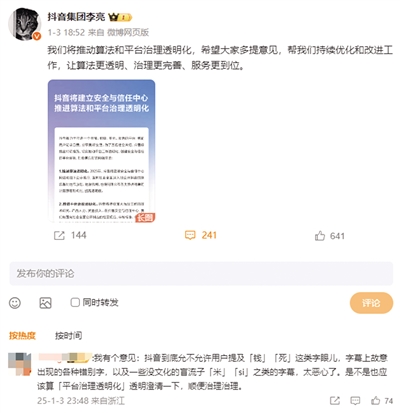Click the orange verified V badge on the avatar
The image size is (400, 413).
(37, 36)
